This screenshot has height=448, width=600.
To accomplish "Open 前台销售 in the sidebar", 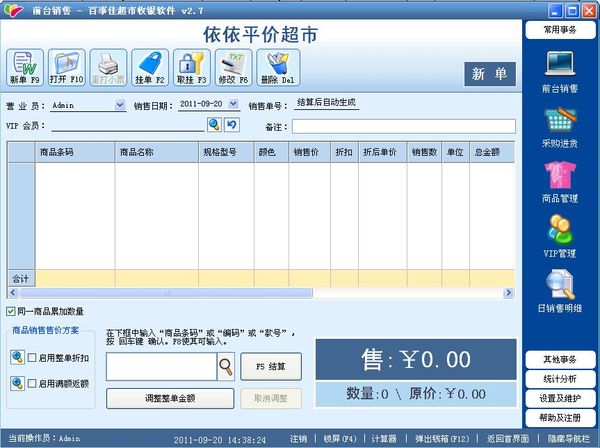I will (559, 72).
